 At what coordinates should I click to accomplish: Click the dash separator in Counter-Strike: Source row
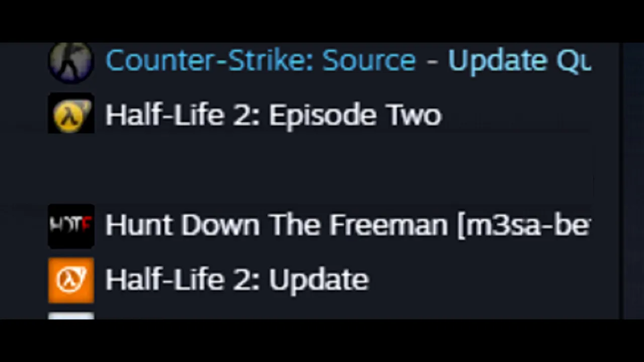[x=432, y=62]
